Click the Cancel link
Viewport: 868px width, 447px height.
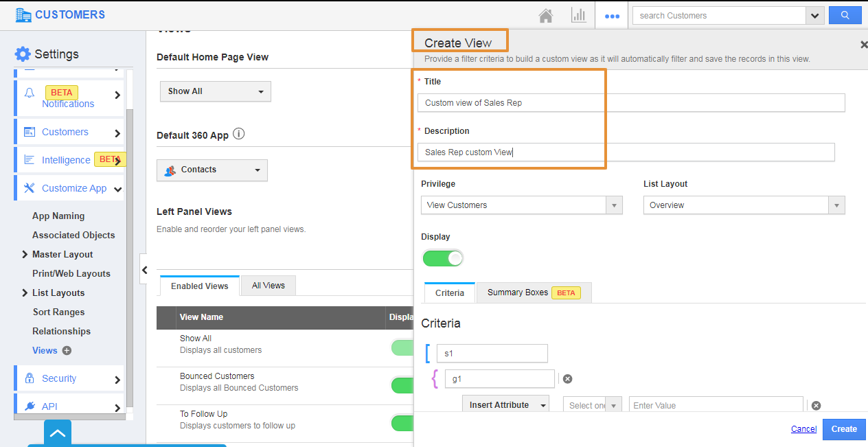click(803, 429)
